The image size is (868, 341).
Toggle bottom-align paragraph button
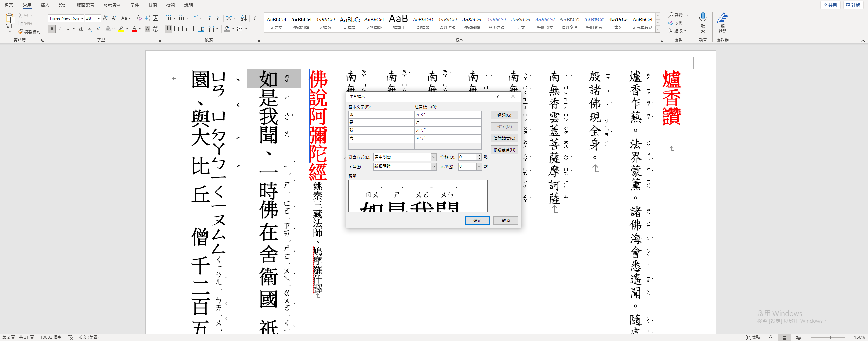pyautogui.click(x=184, y=29)
